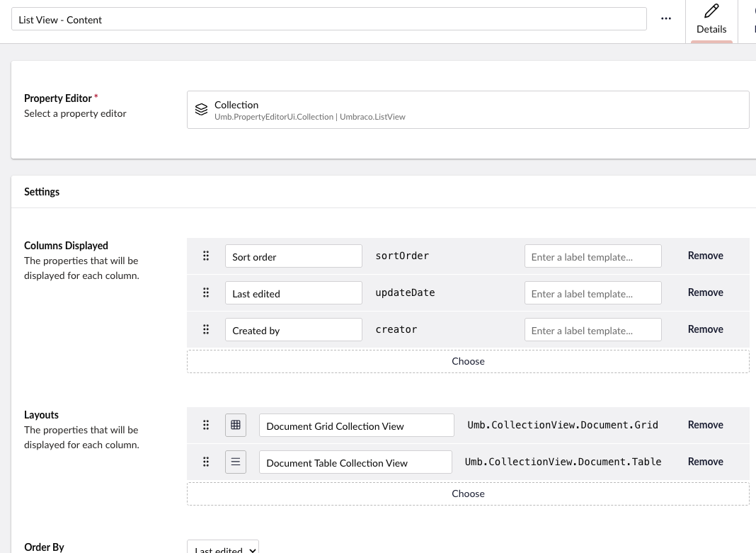Remove the sortOrder column
The image size is (756, 553).
tap(705, 256)
